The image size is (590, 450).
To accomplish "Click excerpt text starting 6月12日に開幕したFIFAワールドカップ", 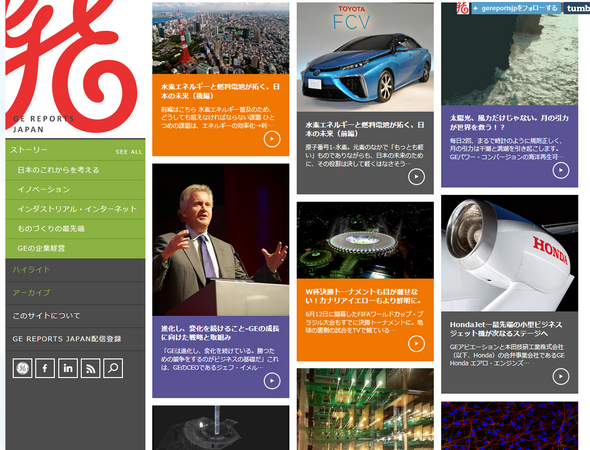I will point(365,322).
